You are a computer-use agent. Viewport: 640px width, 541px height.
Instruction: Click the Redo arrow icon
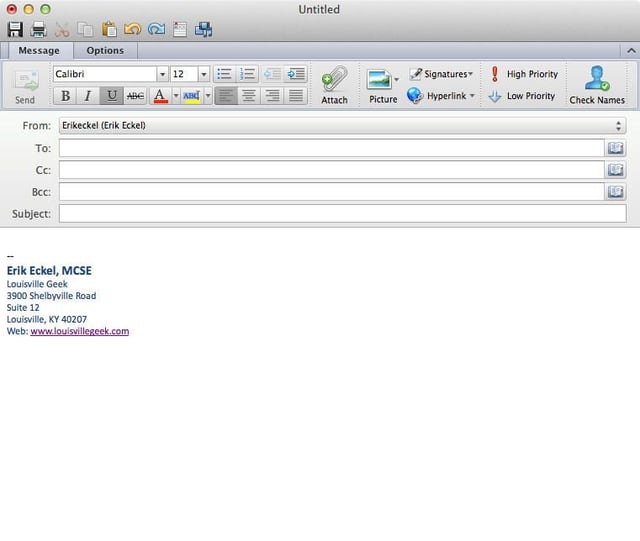click(157, 29)
